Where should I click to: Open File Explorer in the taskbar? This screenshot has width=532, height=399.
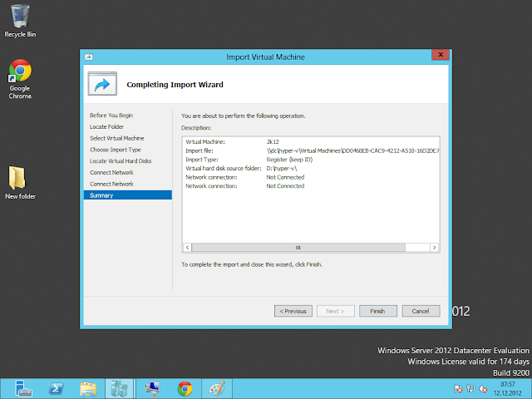89,387
